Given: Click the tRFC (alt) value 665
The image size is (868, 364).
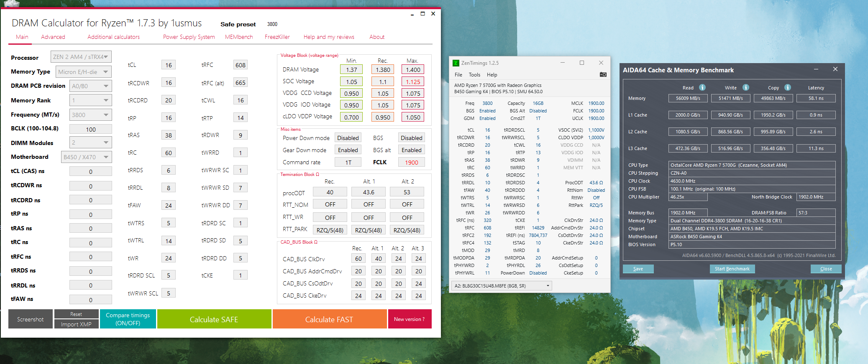Looking at the screenshot, I should pyautogui.click(x=241, y=83).
